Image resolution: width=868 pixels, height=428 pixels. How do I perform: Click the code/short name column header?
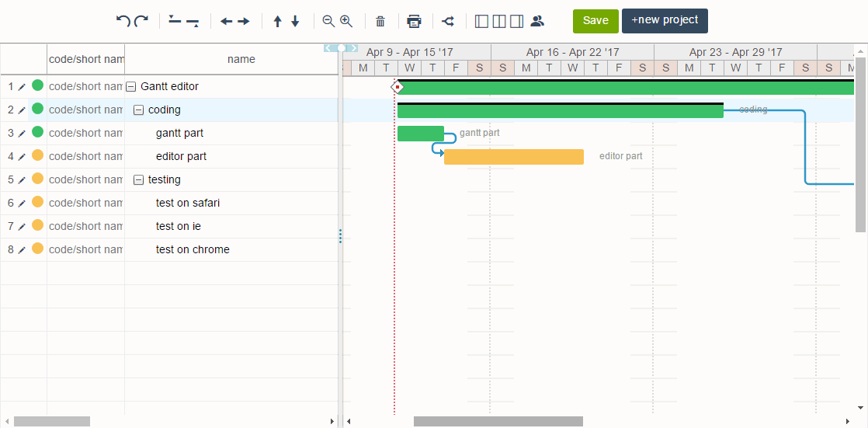(x=86, y=59)
